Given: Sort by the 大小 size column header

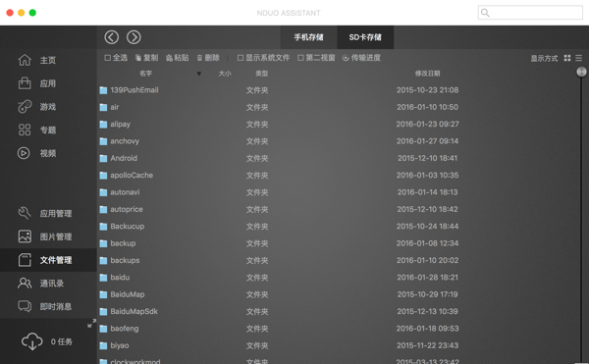Looking at the screenshot, I should tap(225, 74).
